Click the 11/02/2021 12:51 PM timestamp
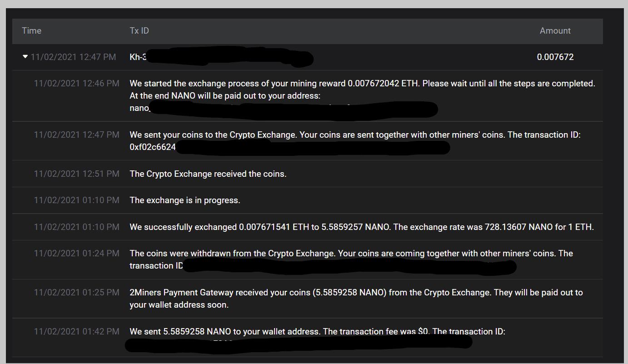 [x=77, y=174]
